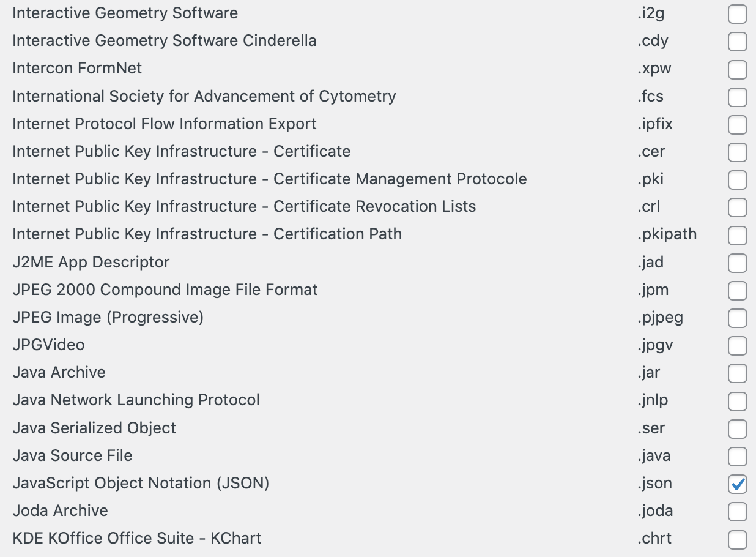Enable the .crl Certificate Revocation Lists checkbox
Viewport: 756px width, 557px height.
[x=738, y=207]
